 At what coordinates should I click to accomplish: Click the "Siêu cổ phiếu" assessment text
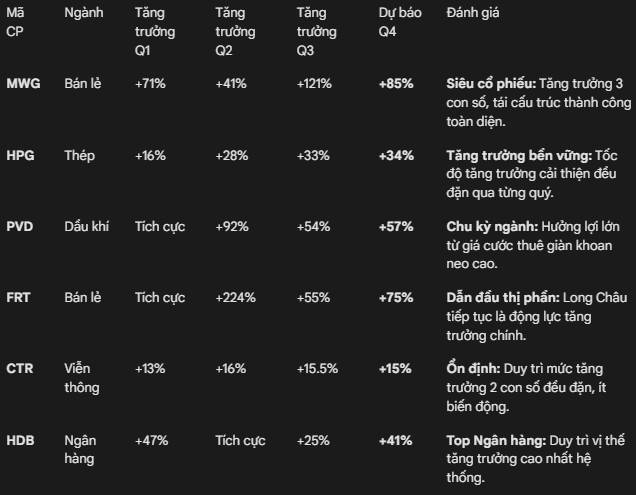(492, 83)
